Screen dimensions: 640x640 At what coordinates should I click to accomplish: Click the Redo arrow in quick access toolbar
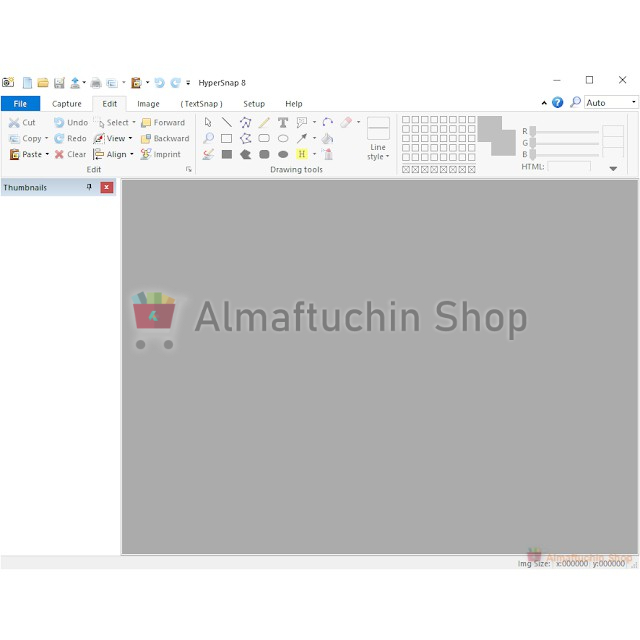tap(176, 83)
